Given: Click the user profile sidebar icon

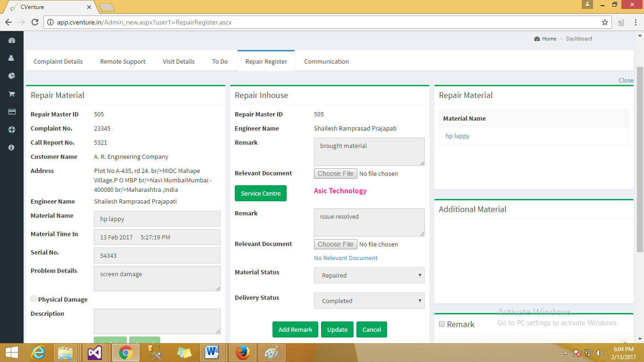Looking at the screenshot, I should pos(12,58).
